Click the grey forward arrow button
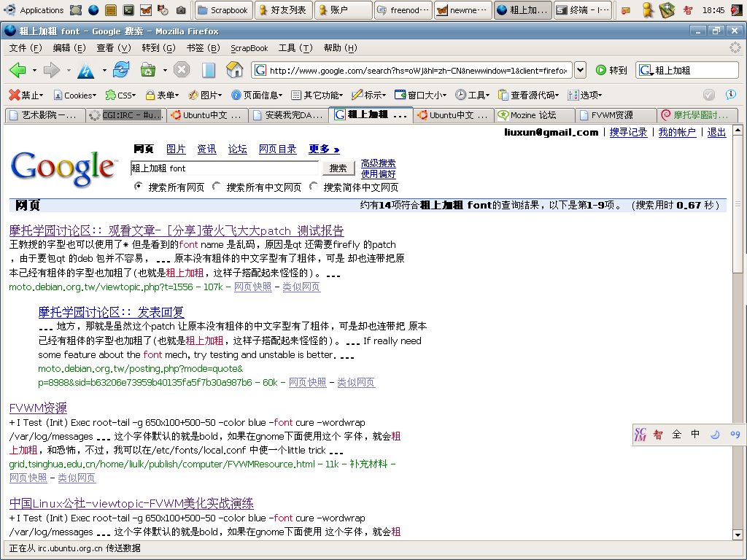This screenshot has height=560, width=747. [52, 71]
